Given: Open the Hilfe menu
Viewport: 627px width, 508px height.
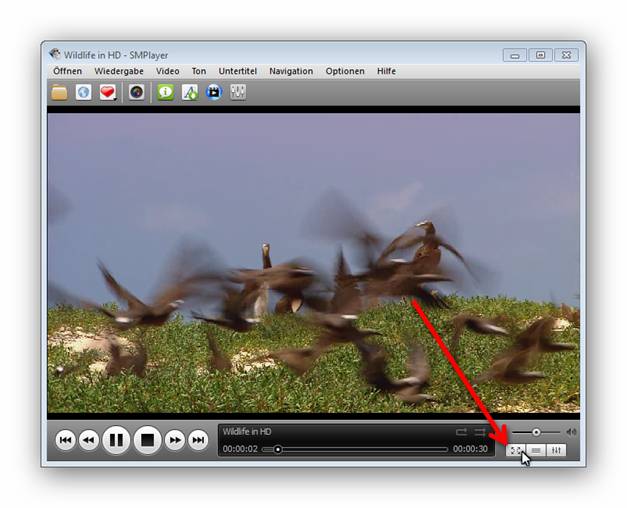Looking at the screenshot, I should coord(386,71).
